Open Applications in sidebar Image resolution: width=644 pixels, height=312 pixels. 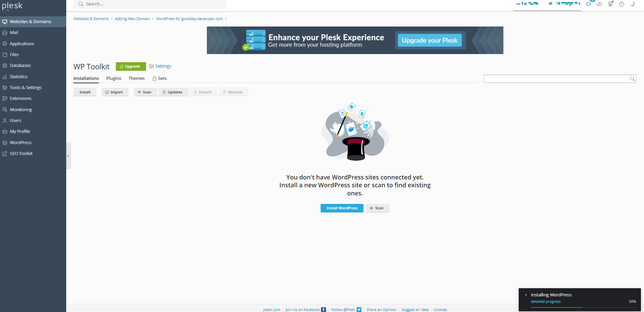coord(33,44)
